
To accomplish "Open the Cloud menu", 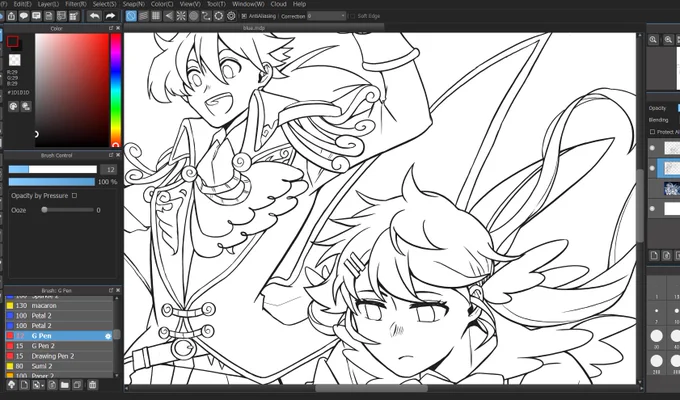I will [x=278, y=4].
